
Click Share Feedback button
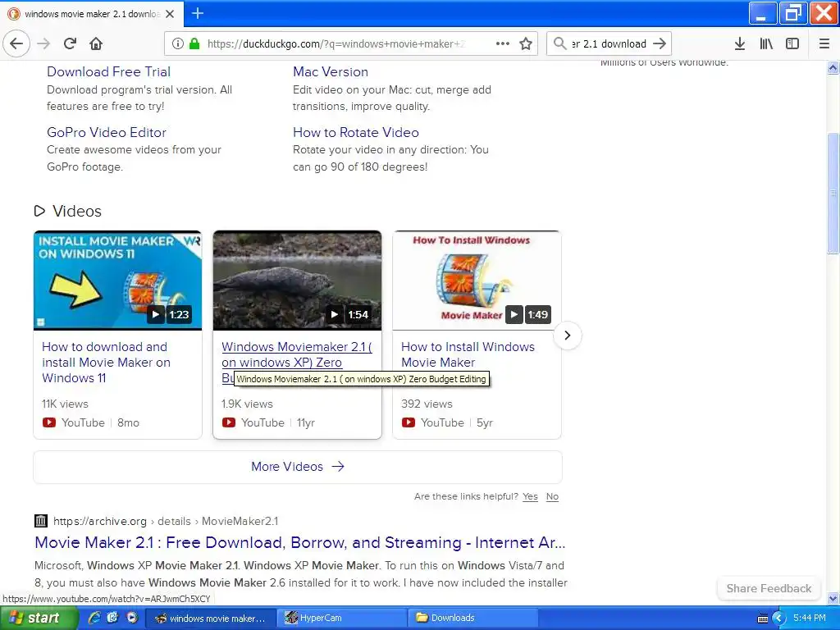coord(769,588)
